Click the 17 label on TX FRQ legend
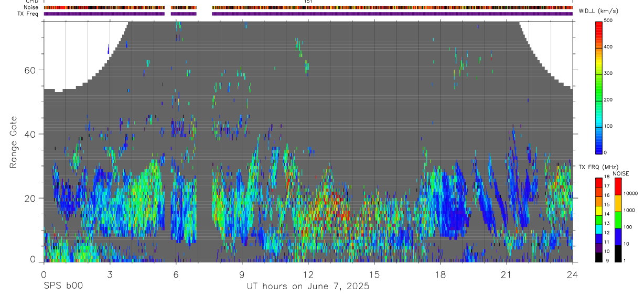644x297 pixels. coord(606,186)
